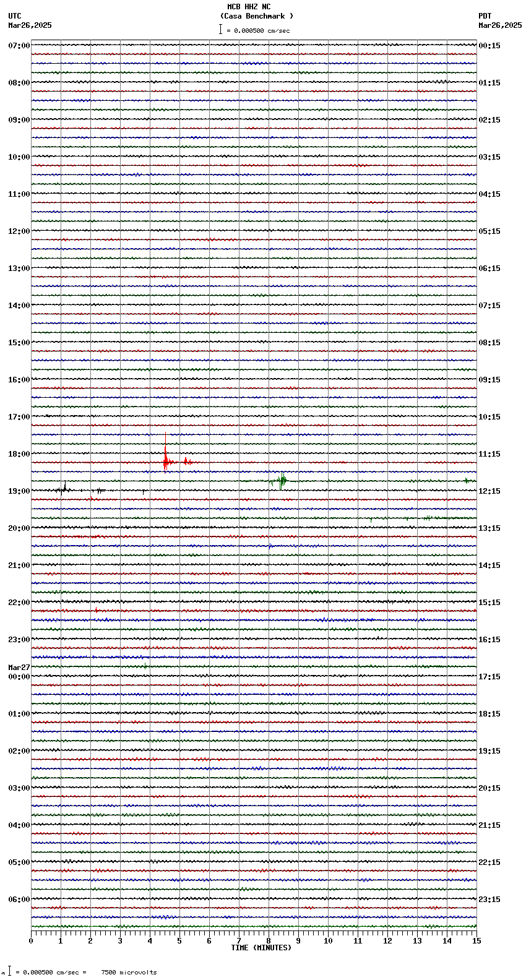
Task: Click the '02:15' PDT time label
Action: [x=489, y=120]
